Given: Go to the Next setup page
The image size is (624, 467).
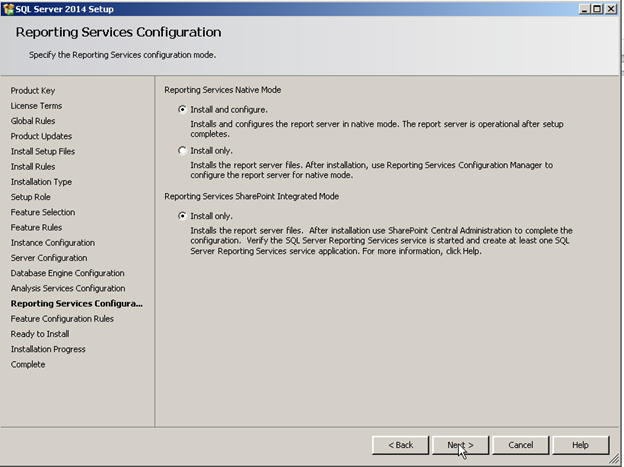Looking at the screenshot, I should point(460,445).
